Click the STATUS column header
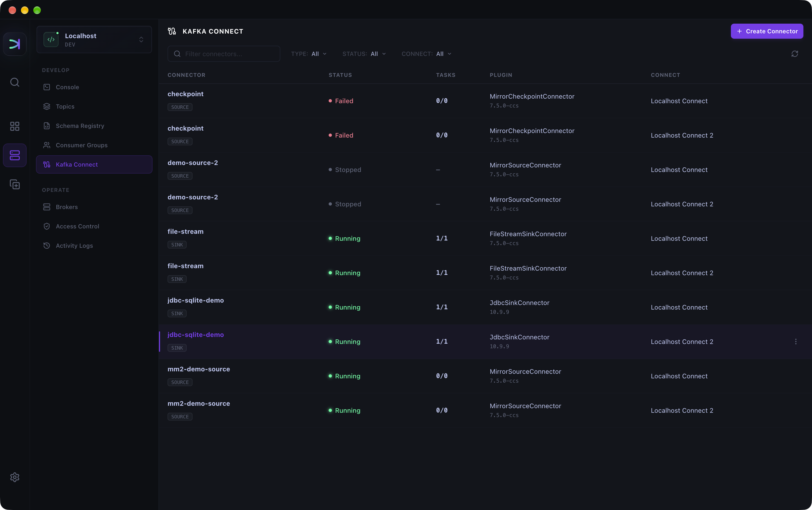The image size is (812, 510). (340, 75)
